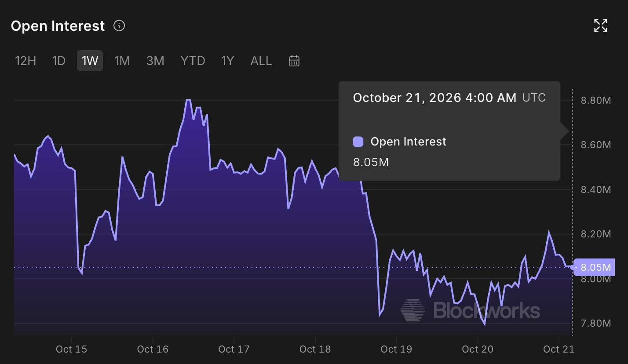Select the 1W time range
The width and height of the screenshot is (628, 364).
[x=90, y=61]
